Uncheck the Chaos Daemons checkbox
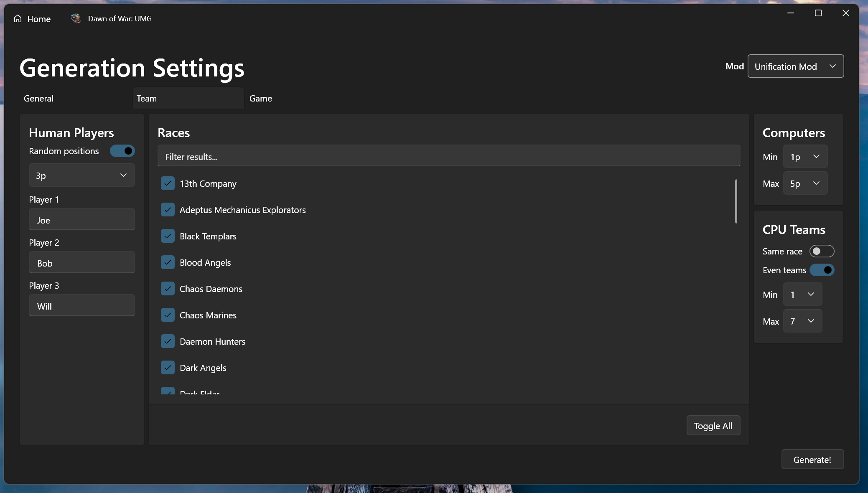The height and width of the screenshot is (493, 868). click(168, 289)
